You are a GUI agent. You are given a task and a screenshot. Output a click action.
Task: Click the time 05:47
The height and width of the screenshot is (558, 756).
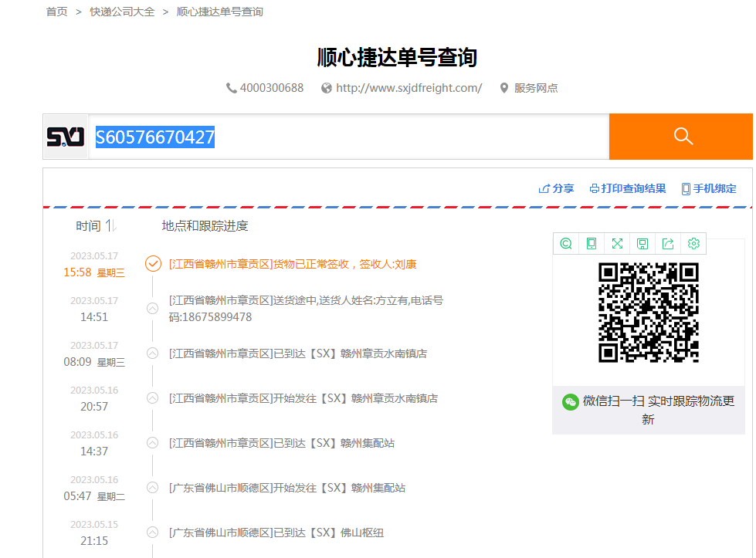[x=77, y=496]
